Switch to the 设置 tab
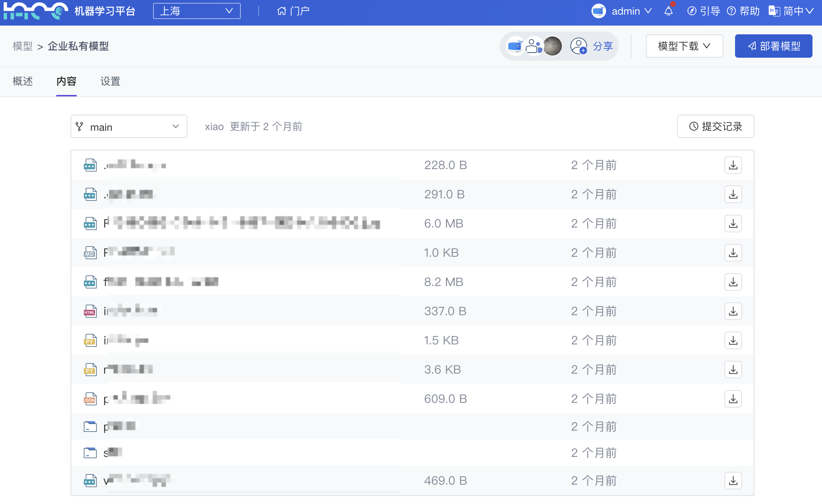The height and width of the screenshot is (504, 822). click(x=110, y=81)
